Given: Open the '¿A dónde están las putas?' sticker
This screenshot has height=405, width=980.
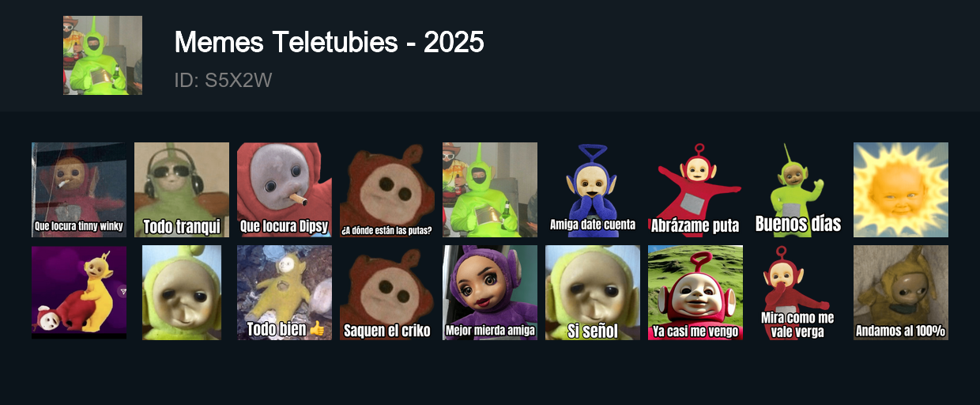Looking at the screenshot, I should [387, 190].
